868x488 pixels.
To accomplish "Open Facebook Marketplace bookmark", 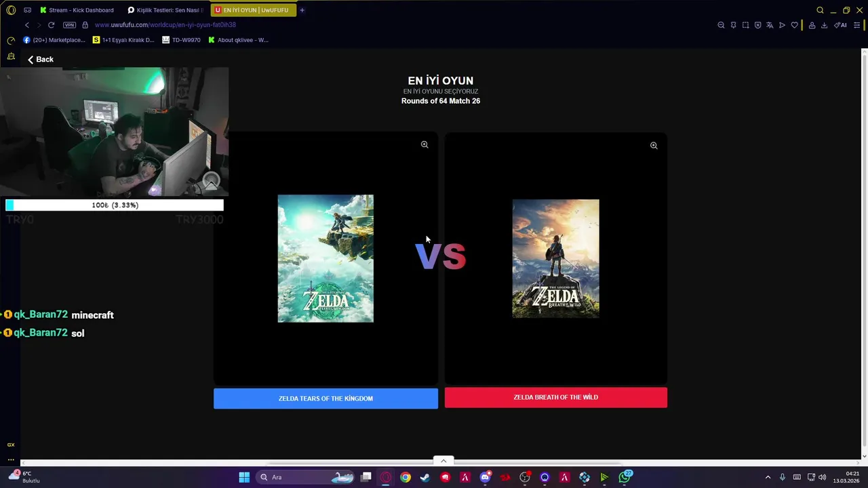I will (x=54, y=40).
